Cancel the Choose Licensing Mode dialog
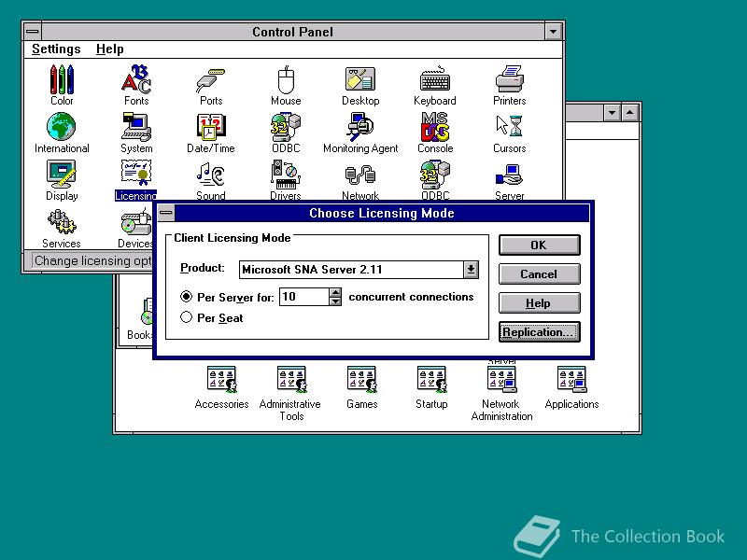The height and width of the screenshot is (560, 747). pos(540,273)
